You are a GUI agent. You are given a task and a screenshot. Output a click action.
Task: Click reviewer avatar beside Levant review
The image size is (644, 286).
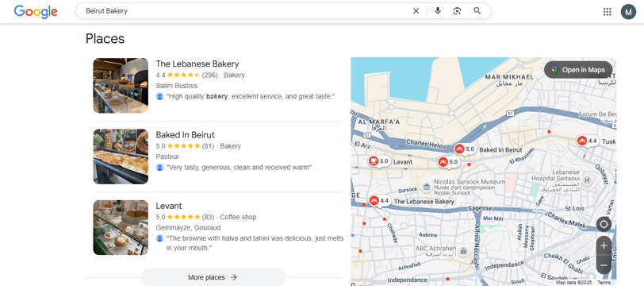point(159,238)
